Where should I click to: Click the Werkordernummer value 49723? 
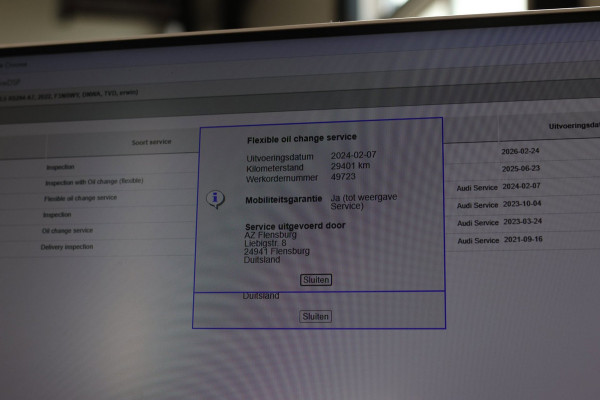(x=343, y=176)
